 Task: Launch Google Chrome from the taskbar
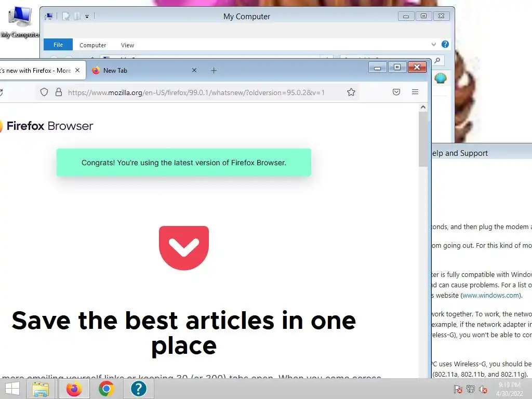tap(106, 389)
